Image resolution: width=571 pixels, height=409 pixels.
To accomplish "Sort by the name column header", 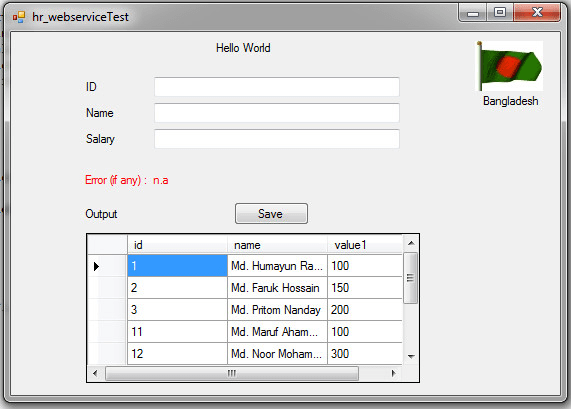I will click(x=277, y=245).
